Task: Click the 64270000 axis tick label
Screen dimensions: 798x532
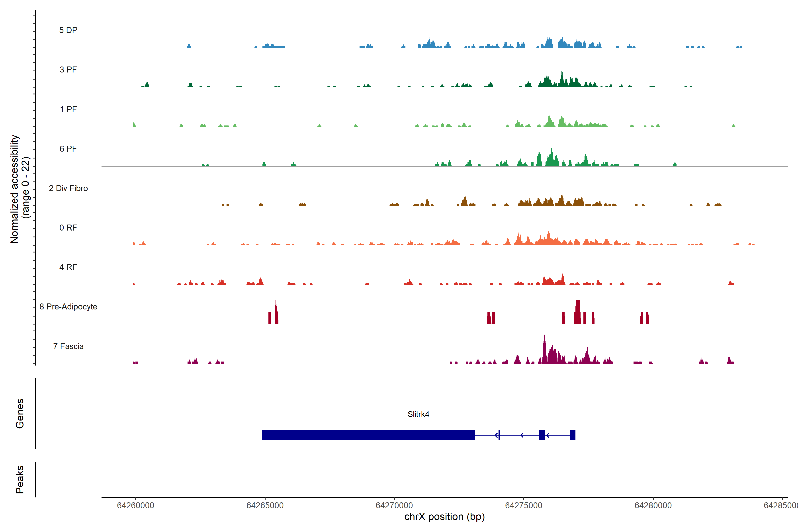Action: (x=394, y=506)
